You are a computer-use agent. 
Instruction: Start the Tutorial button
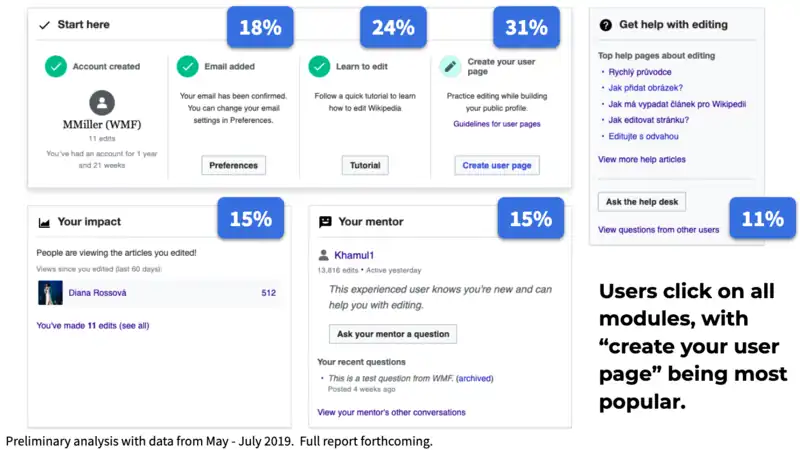364,165
